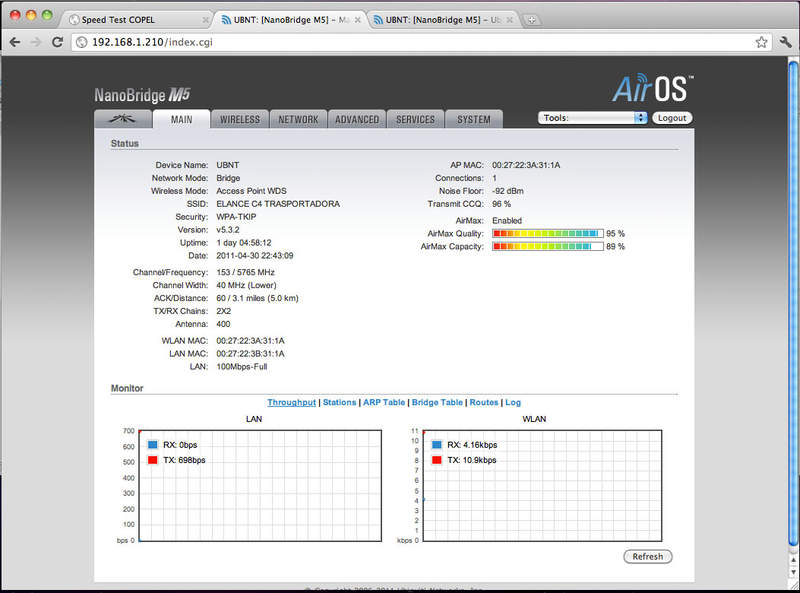Click the LAN RX blue legend swatch
The image size is (800, 593).
pos(153,444)
